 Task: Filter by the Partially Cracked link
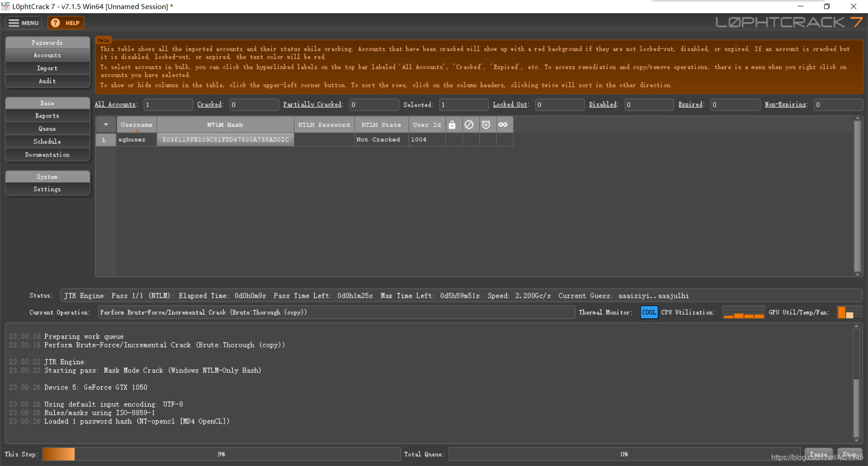pyautogui.click(x=312, y=105)
